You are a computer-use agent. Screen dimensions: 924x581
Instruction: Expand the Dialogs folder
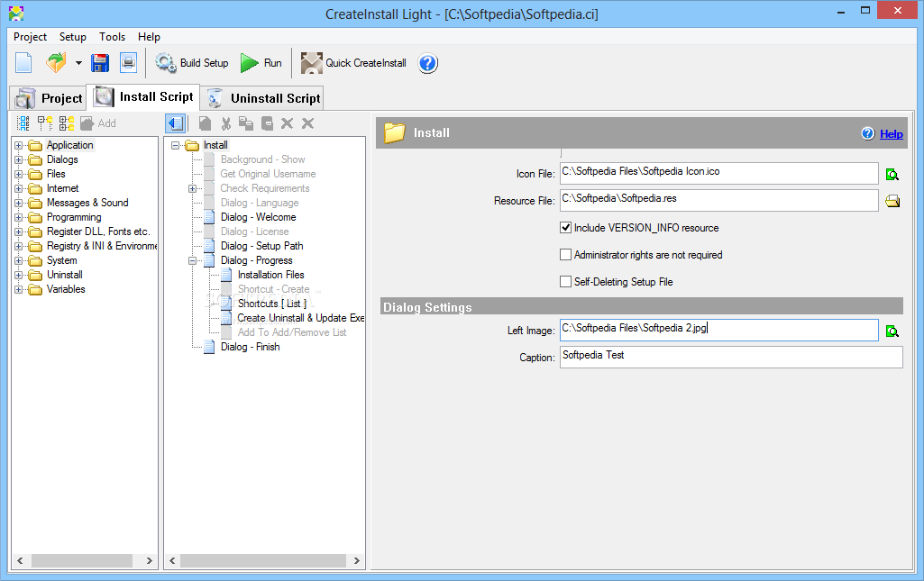point(18,159)
